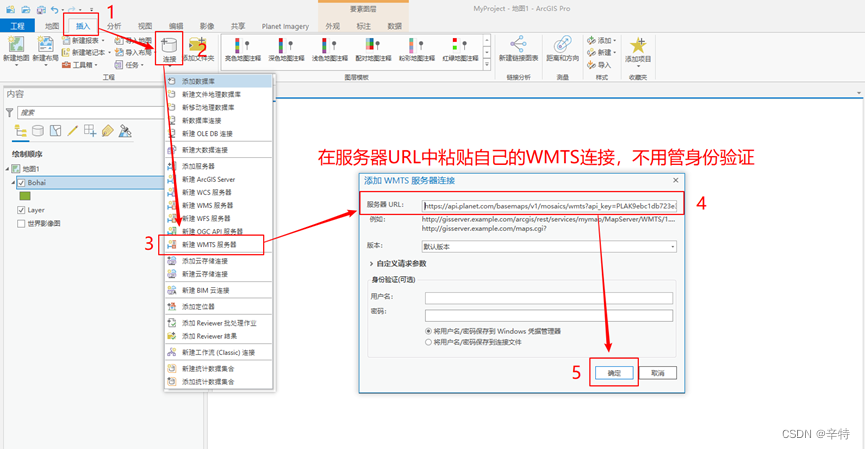Pick the 亮色地图注释 layer template
The height and width of the screenshot is (449, 865).
point(243,50)
